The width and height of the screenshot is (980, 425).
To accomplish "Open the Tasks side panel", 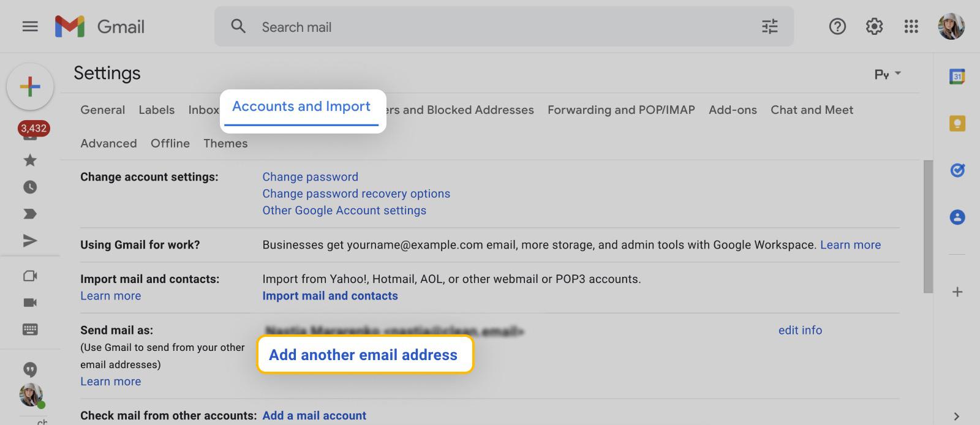I will tap(957, 170).
